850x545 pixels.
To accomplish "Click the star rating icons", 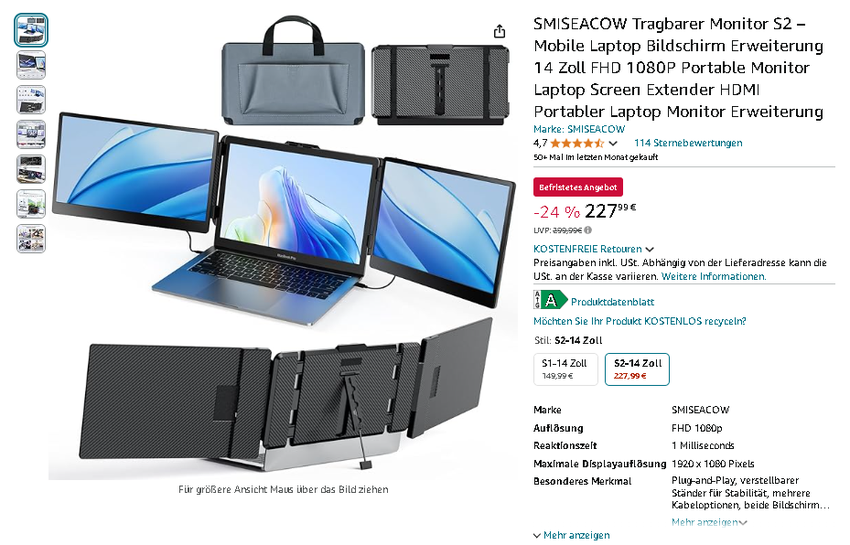I will point(577,143).
